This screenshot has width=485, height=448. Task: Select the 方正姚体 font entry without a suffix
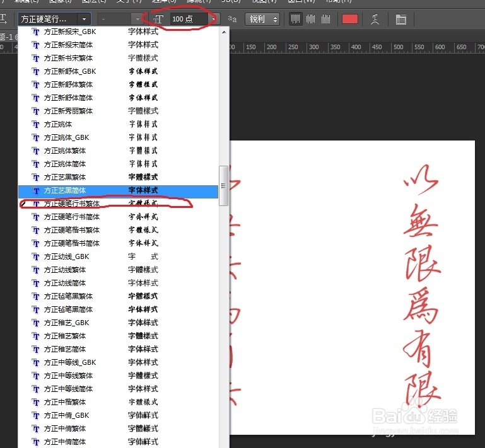pos(118,124)
